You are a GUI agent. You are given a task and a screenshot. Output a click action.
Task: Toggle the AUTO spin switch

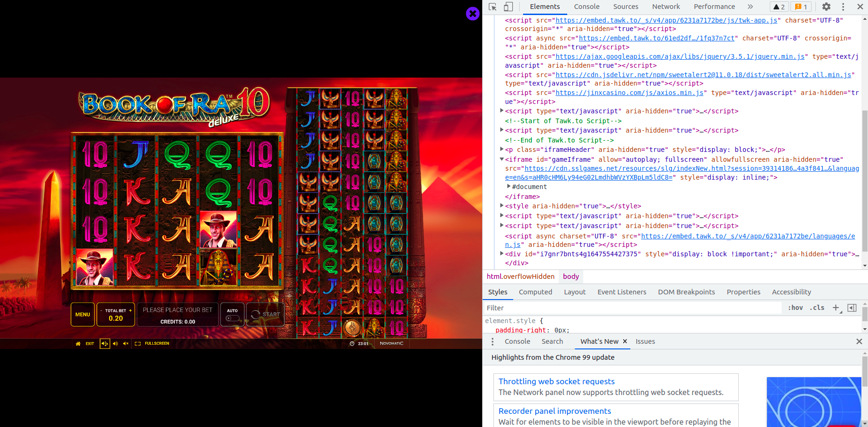coord(232,318)
